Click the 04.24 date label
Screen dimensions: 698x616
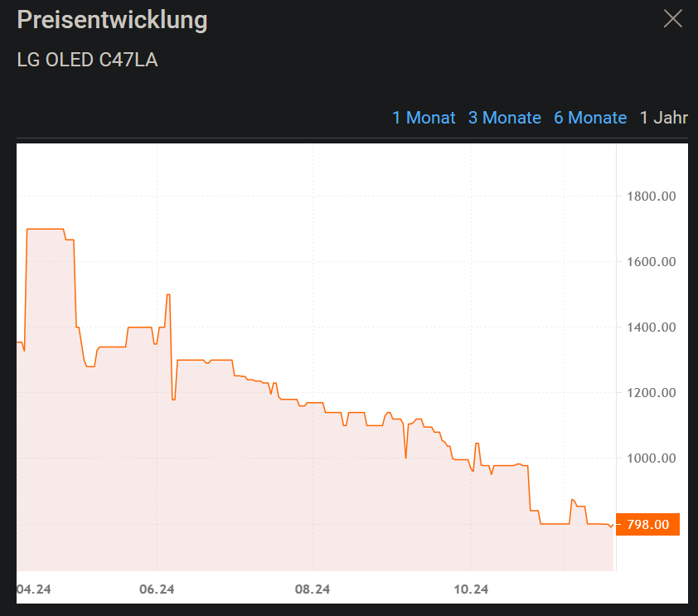pos(34,589)
